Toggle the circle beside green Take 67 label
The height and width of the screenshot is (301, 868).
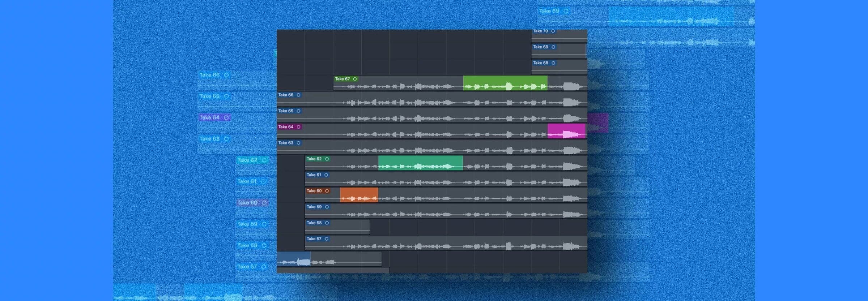click(x=355, y=79)
